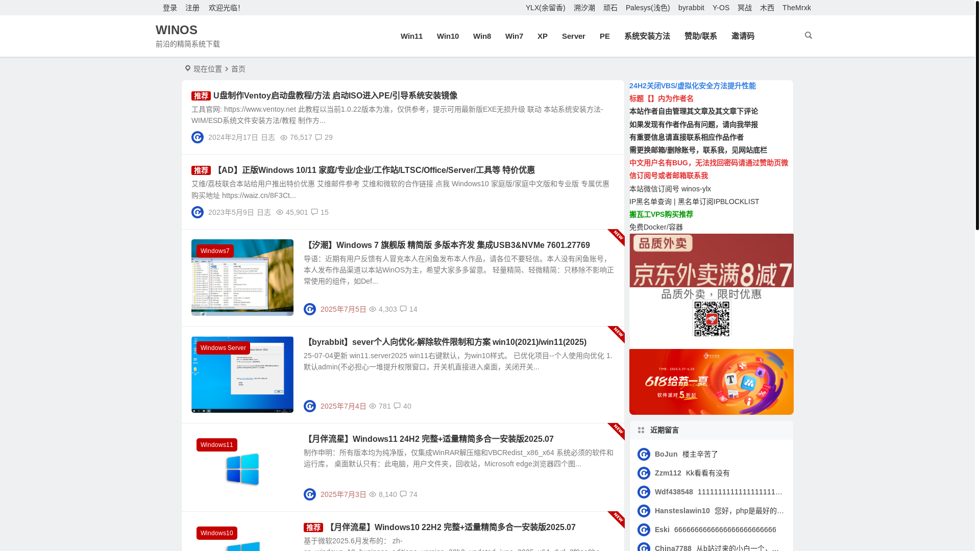Open the PE menu item

(604, 36)
